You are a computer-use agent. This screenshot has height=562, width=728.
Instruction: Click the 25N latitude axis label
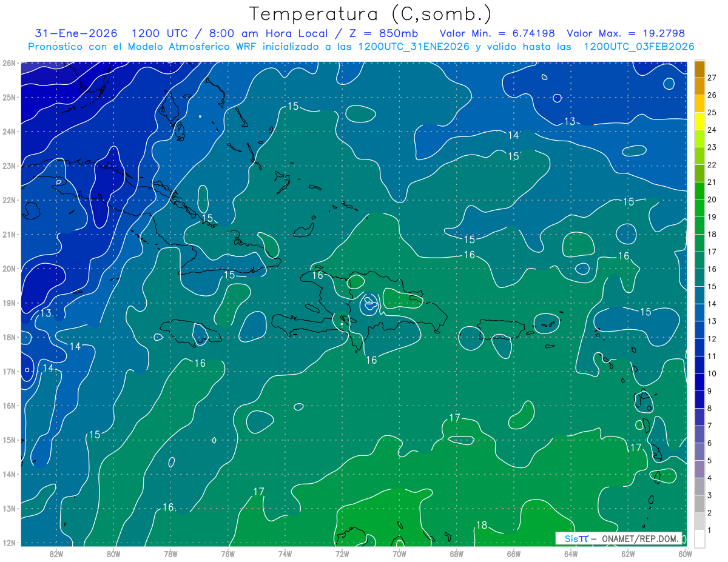[x=8, y=97]
